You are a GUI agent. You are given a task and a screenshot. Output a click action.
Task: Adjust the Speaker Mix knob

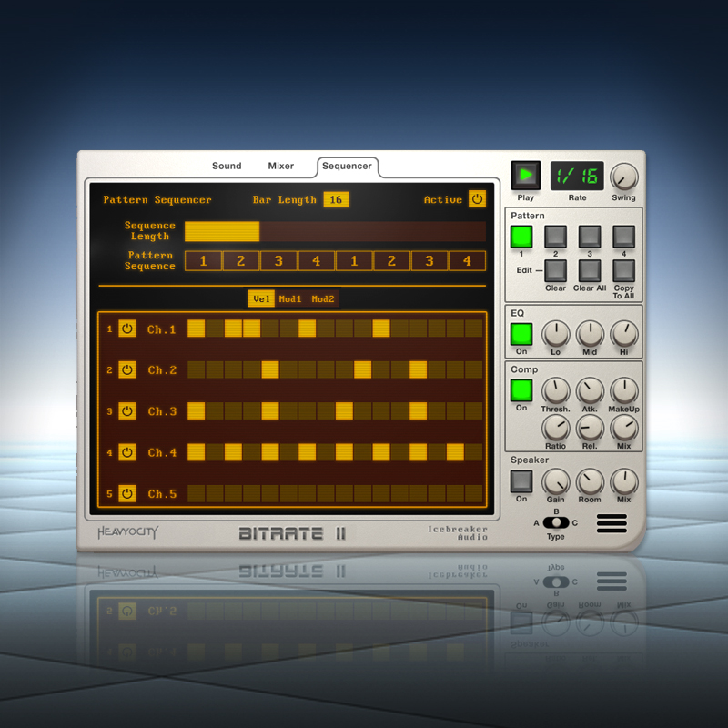click(624, 482)
